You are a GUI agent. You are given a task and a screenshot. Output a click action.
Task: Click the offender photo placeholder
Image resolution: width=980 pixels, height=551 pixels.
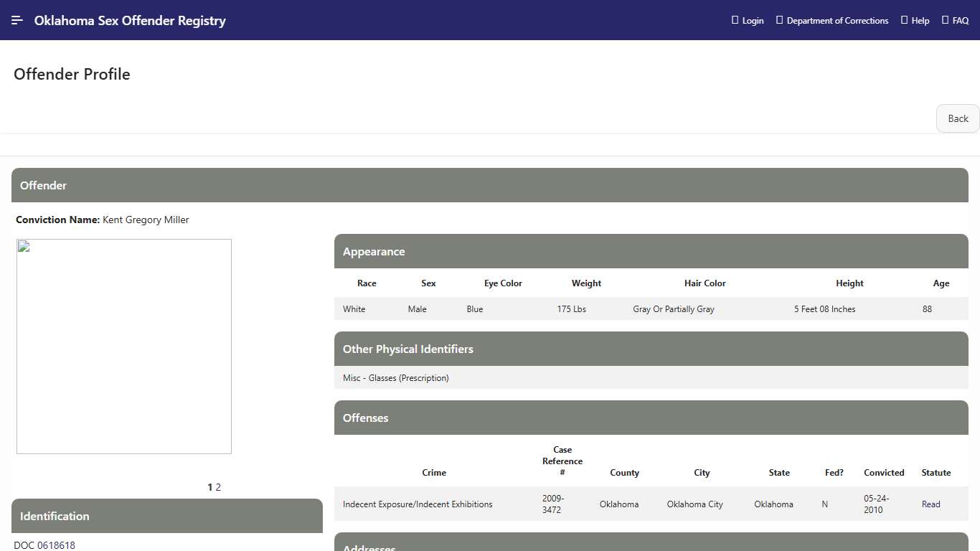(x=124, y=347)
